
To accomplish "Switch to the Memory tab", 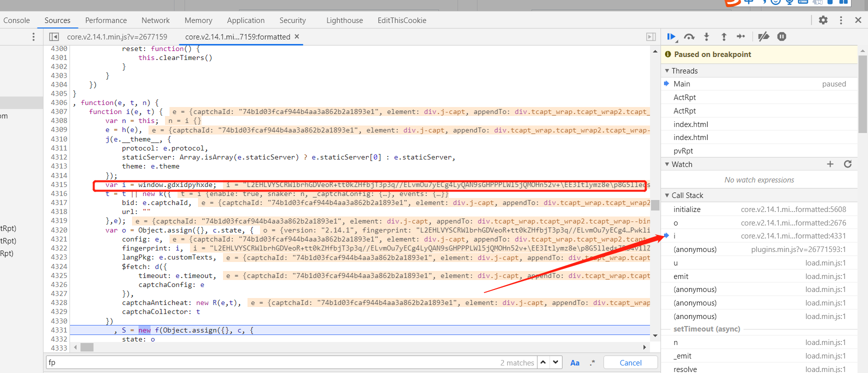I will tap(198, 20).
